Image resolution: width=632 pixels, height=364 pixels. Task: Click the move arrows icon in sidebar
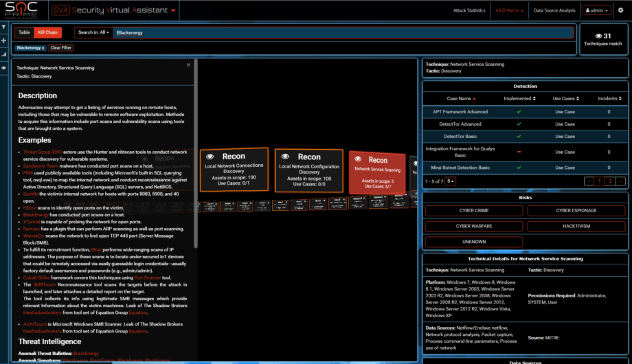coord(3,41)
